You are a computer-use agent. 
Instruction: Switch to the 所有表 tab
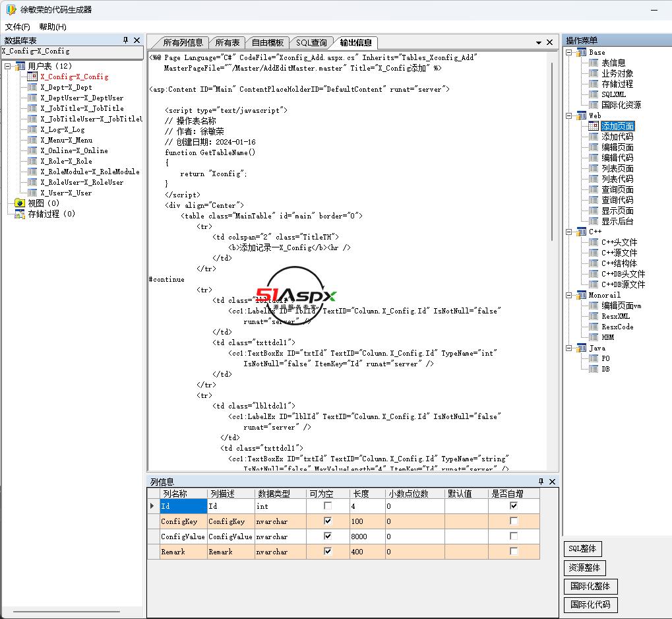[227, 42]
